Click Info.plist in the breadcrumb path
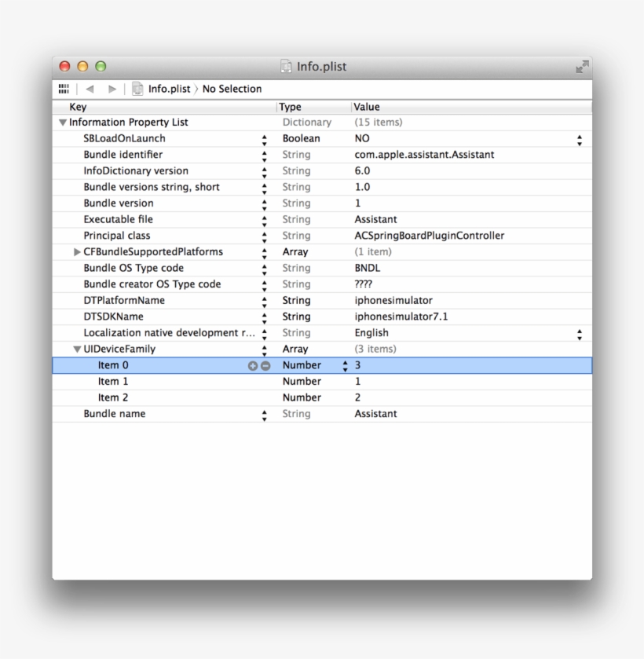 point(169,89)
